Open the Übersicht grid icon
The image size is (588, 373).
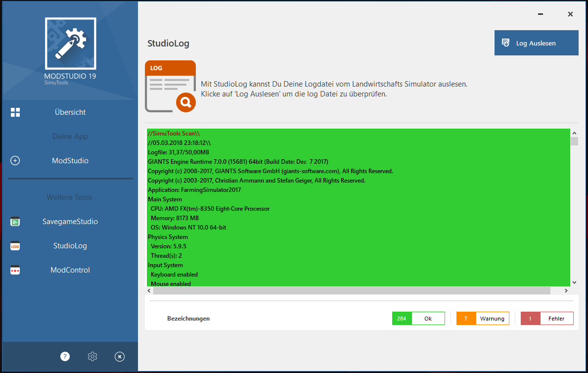15,112
